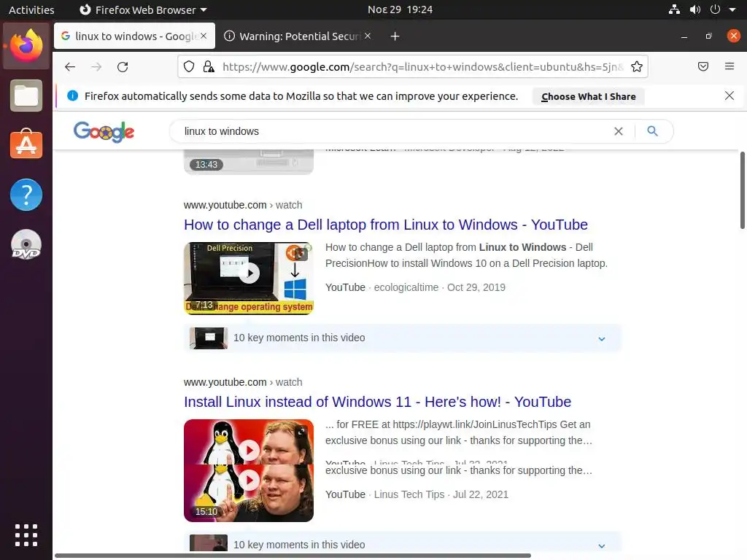Close the 'linux to windows' tab

204,36
